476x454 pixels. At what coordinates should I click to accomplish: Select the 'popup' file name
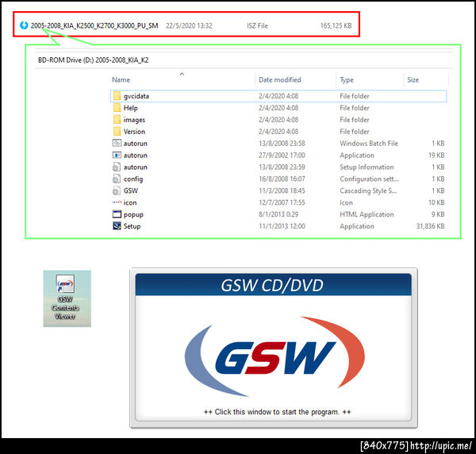(133, 215)
